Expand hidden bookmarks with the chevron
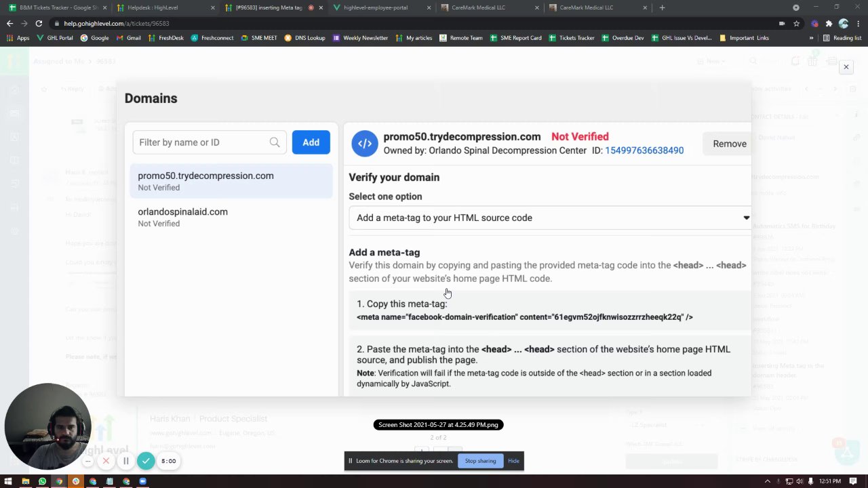This screenshot has width=868, height=488. click(x=811, y=38)
